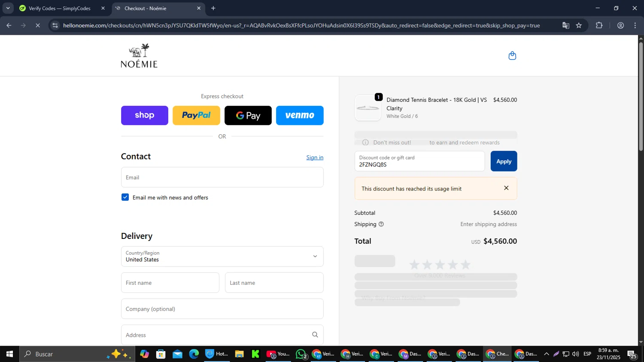This screenshot has height=362, width=644.
Task: Edit the discount code or gift card field
Action: click(x=419, y=161)
